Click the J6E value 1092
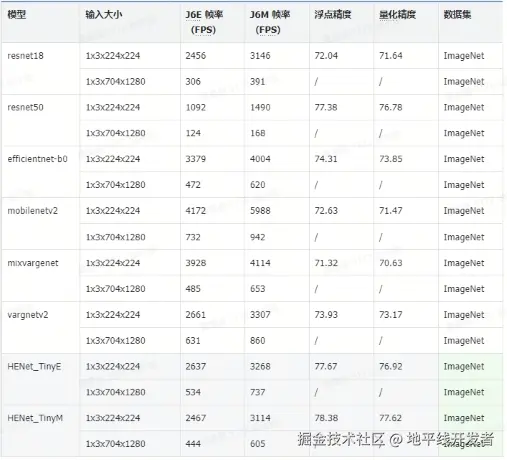Viewport: 507px width, 460px height. point(196,107)
